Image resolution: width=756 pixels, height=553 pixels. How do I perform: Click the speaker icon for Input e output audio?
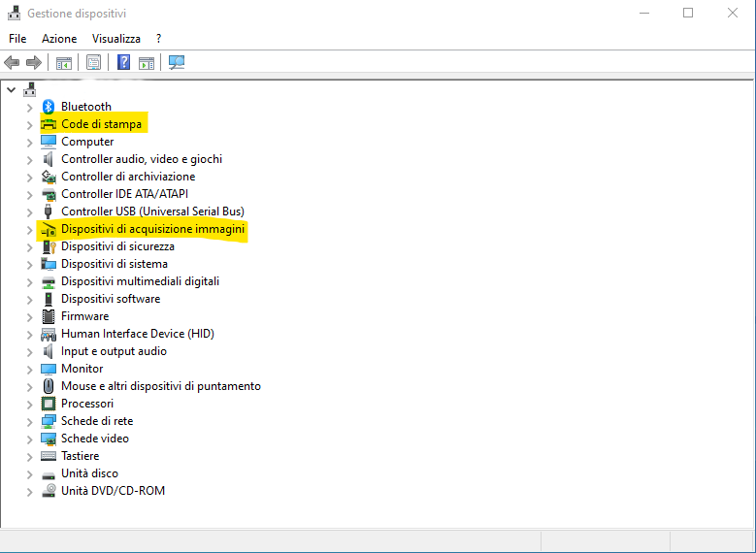click(49, 351)
